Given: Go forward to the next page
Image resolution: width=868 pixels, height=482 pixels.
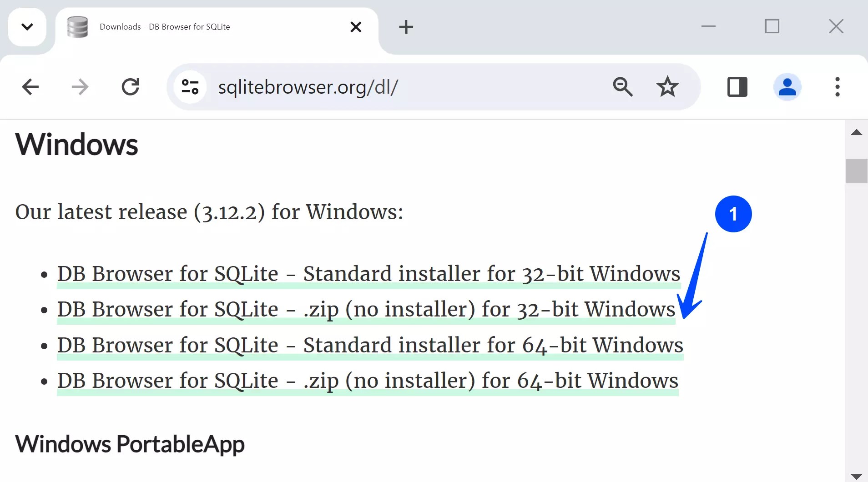Looking at the screenshot, I should pos(81,87).
